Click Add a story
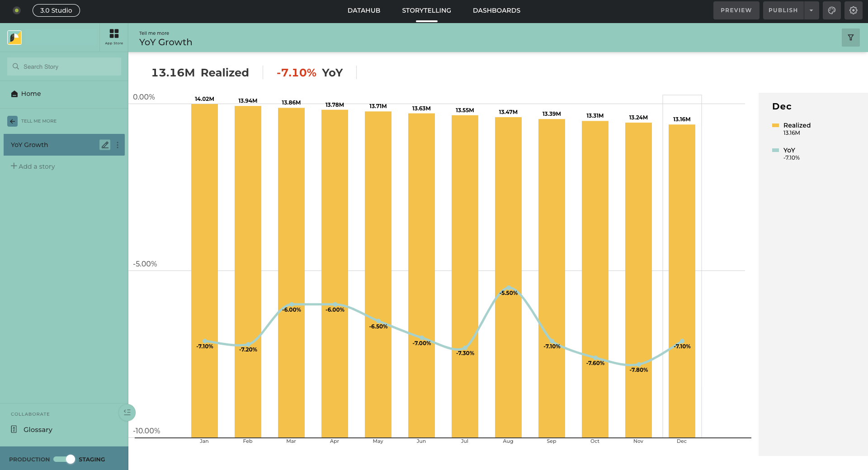 click(33, 166)
